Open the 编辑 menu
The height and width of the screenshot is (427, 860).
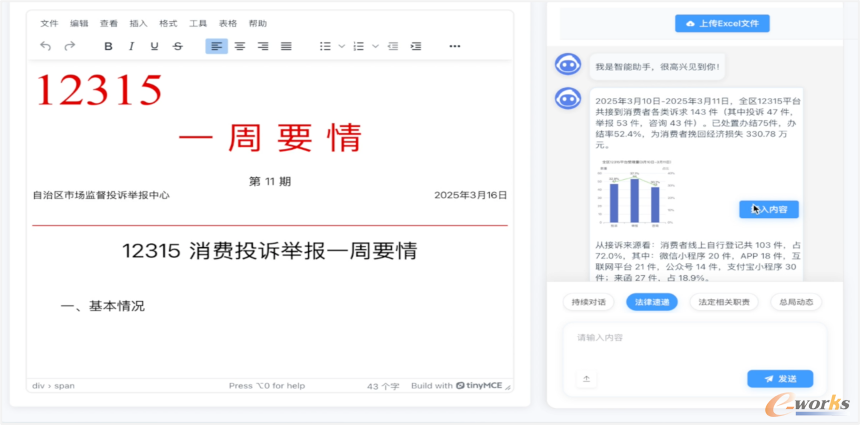79,24
